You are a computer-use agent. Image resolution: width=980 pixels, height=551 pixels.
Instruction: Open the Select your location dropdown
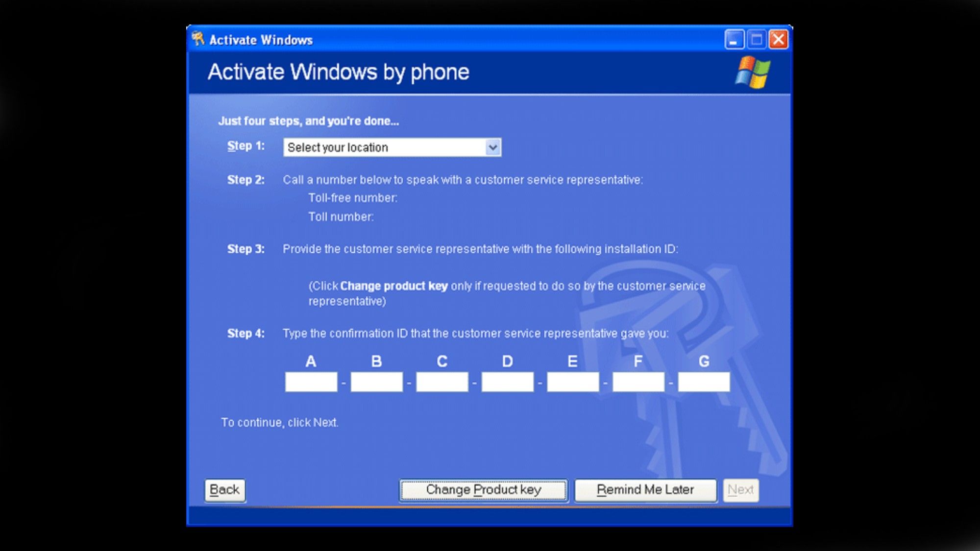click(x=392, y=147)
